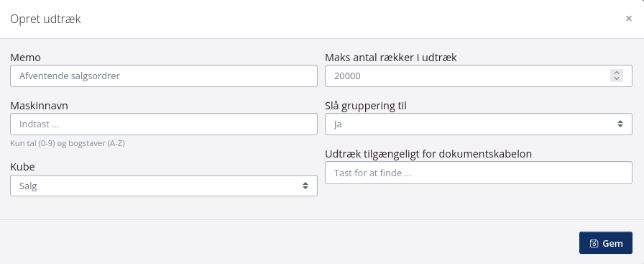Image resolution: width=644 pixels, height=264 pixels.
Task: Focus the Maskinnavn input field
Action: click(x=163, y=124)
